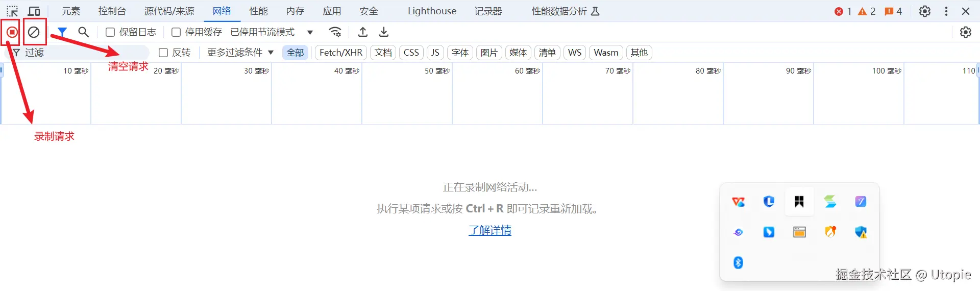
Task: Open the network search magnifier
Action: (84, 32)
